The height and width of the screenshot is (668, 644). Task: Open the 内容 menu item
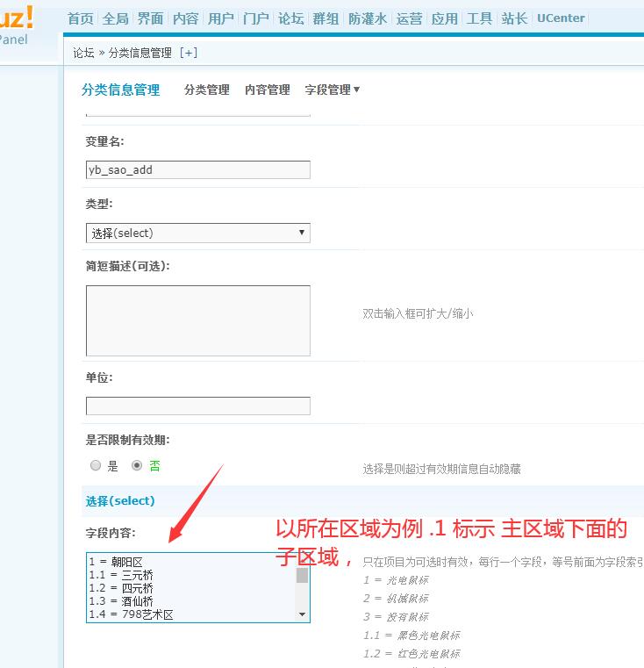tap(186, 18)
